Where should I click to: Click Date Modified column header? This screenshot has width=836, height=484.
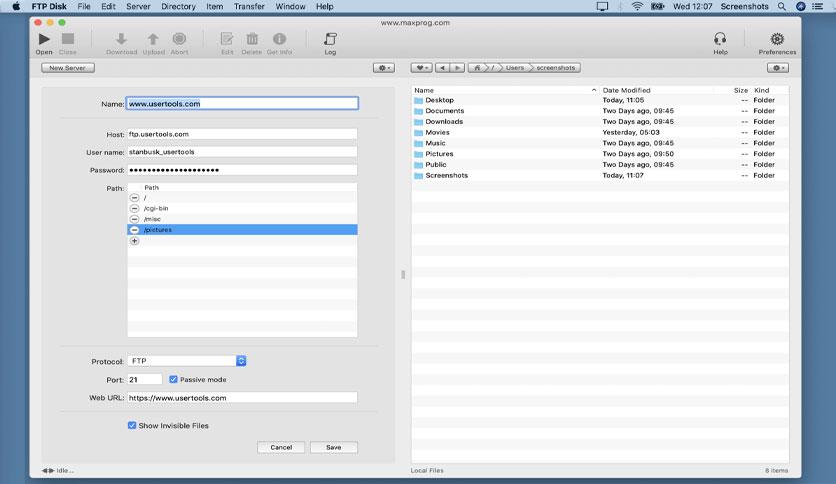(x=626, y=90)
